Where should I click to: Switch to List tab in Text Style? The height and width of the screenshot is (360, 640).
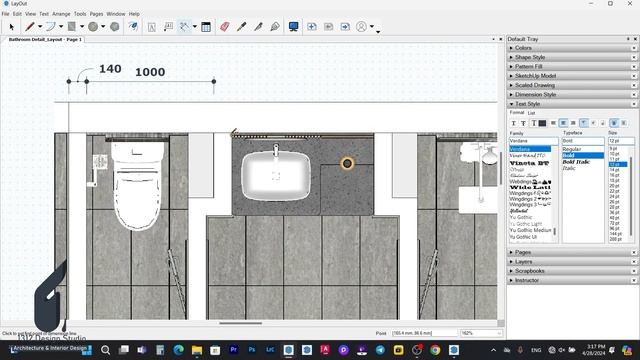(x=531, y=113)
